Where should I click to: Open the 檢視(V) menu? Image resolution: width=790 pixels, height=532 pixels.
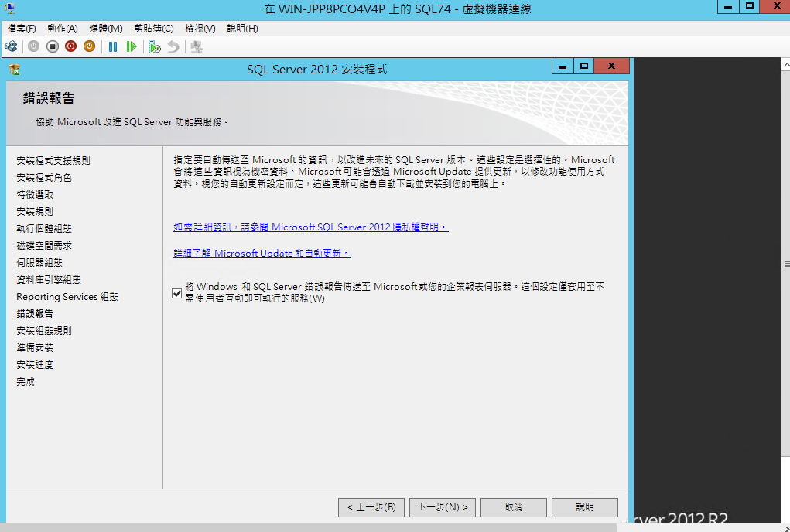coord(200,29)
